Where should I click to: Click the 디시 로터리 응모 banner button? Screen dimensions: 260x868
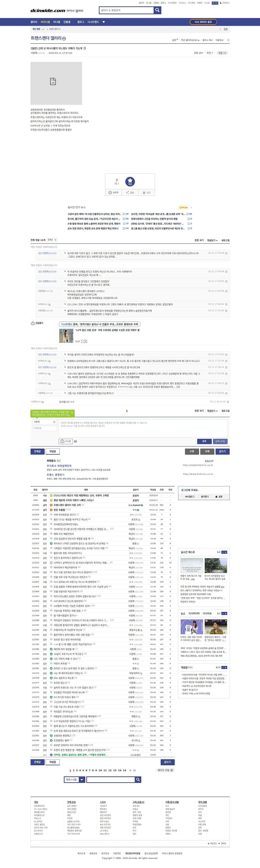pyautogui.click(x=203, y=22)
